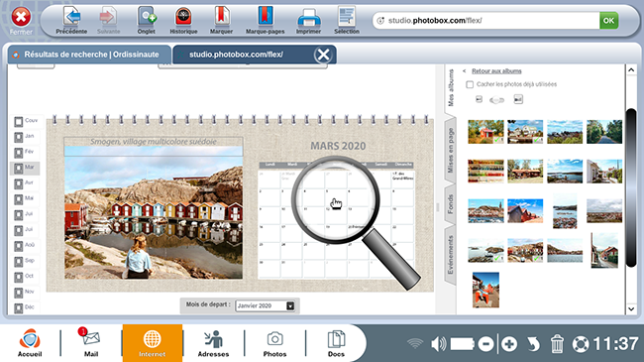Choose the orange chairs portrait thumbnail

tap(485, 290)
